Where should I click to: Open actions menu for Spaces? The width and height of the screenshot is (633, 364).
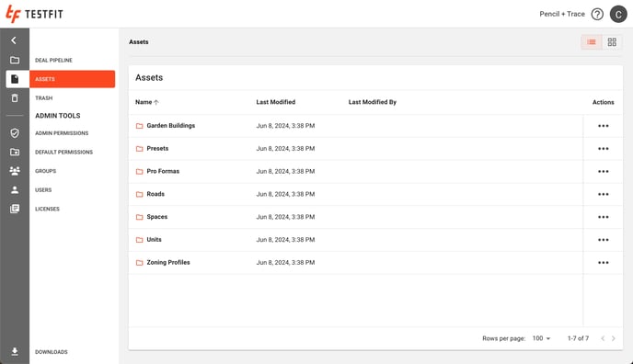(x=604, y=217)
